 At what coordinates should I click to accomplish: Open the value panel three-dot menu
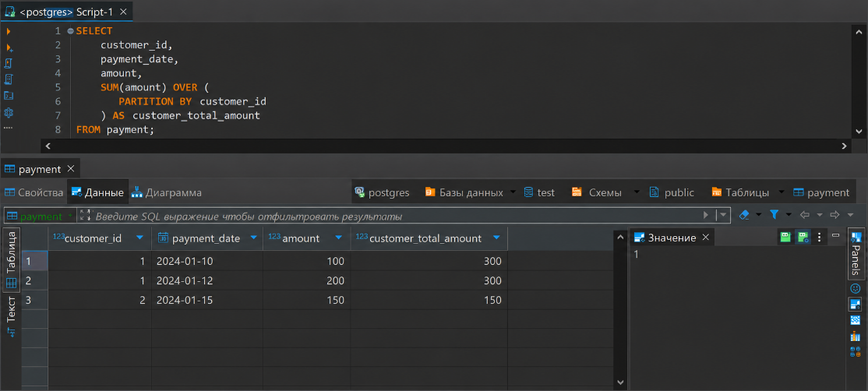coord(820,238)
